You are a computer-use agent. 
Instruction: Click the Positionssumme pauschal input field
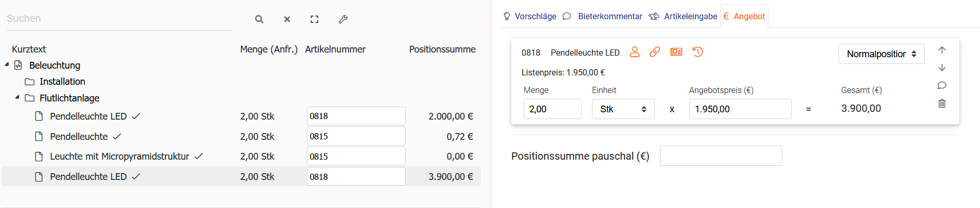pos(720,156)
